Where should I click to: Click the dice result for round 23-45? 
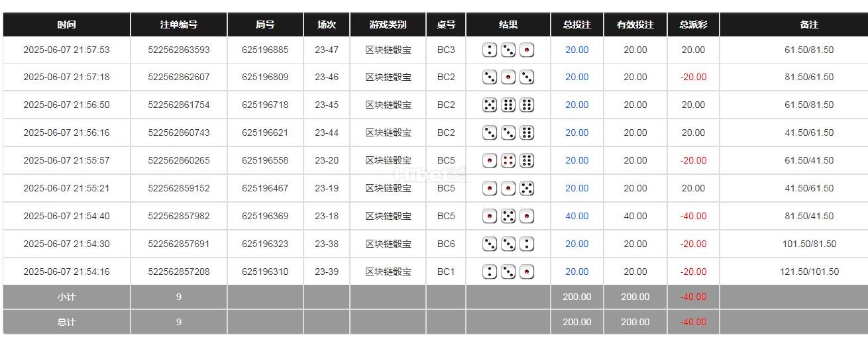point(508,105)
